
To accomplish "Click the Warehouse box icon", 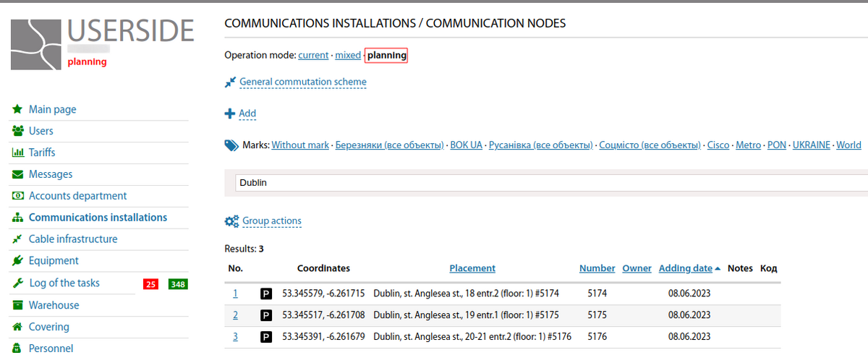I will (x=17, y=305).
